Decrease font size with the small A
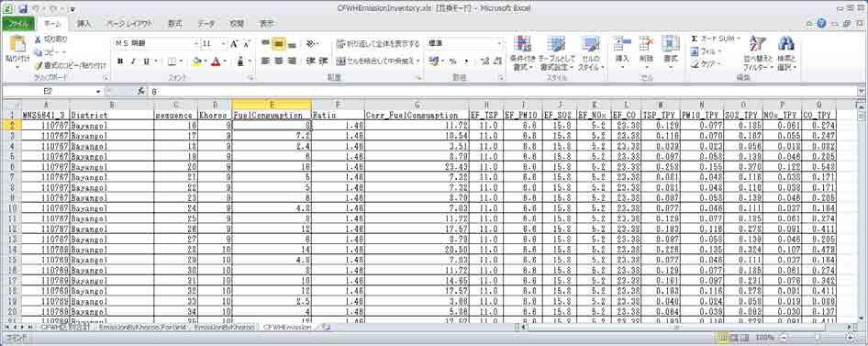 click(x=246, y=44)
